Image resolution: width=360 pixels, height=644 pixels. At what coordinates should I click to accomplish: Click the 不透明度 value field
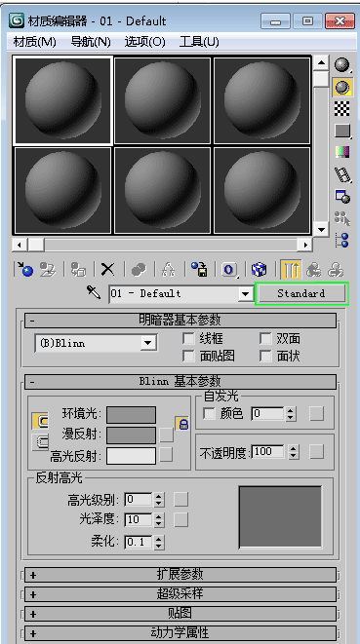pyautogui.click(x=268, y=452)
